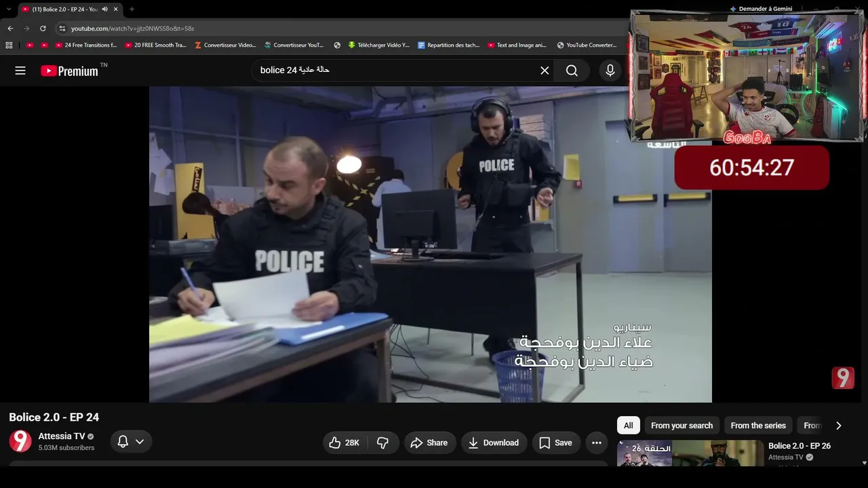
Task: Click the 5.03M subscribers text
Action: pyautogui.click(x=66, y=448)
